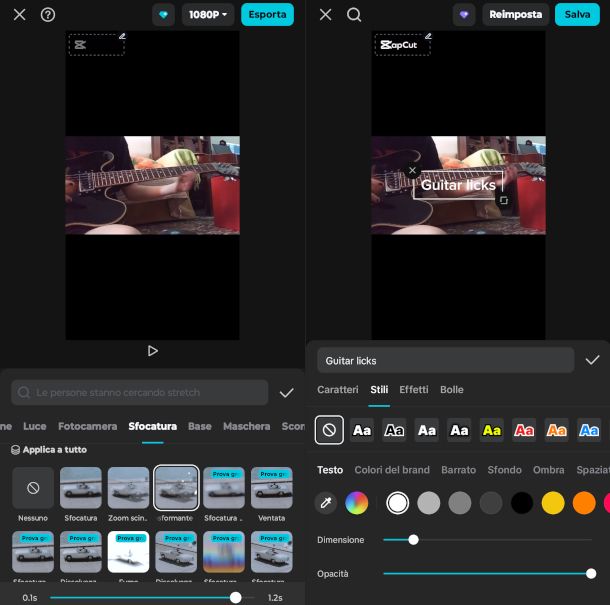Confirm transition with the checkmark icon

[287, 393]
